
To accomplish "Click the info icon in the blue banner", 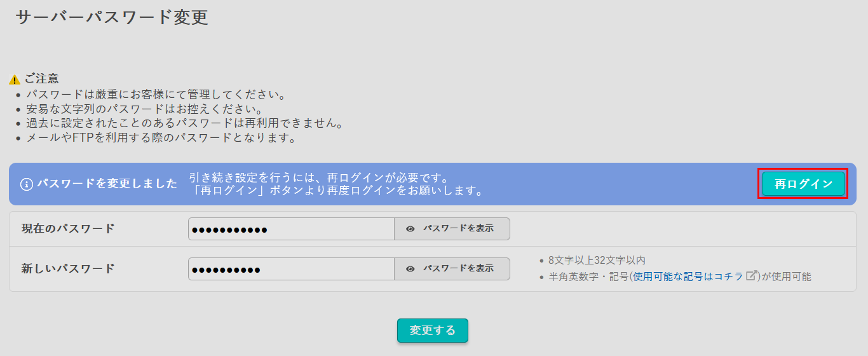I will [x=27, y=184].
